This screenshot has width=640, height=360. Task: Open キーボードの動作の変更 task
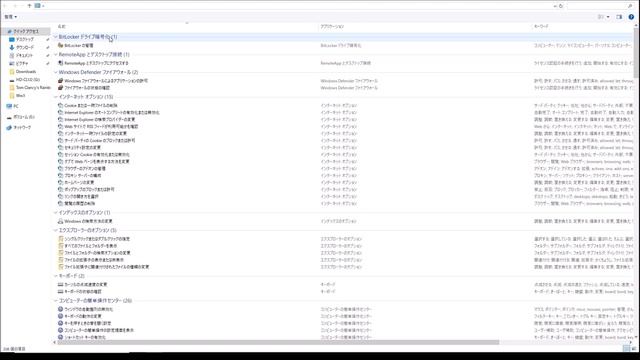pyautogui.click(x=83, y=316)
